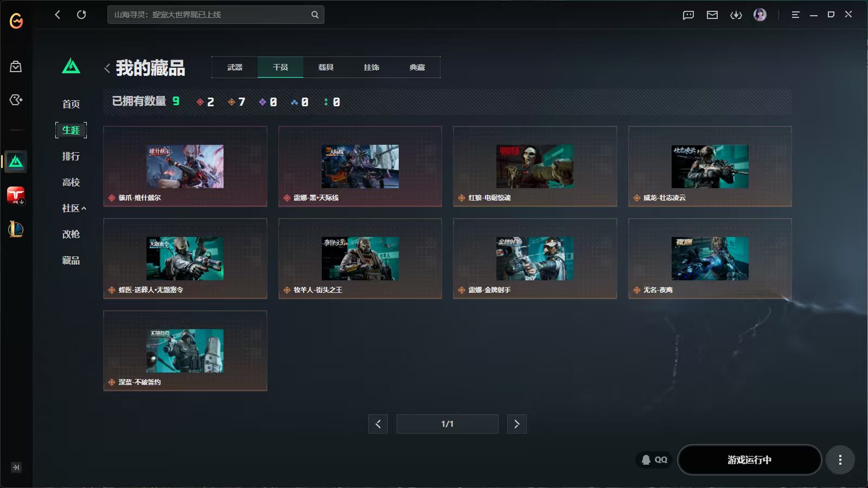868x488 pixels.
Task: Open the mail inbox icon
Action: tap(712, 15)
